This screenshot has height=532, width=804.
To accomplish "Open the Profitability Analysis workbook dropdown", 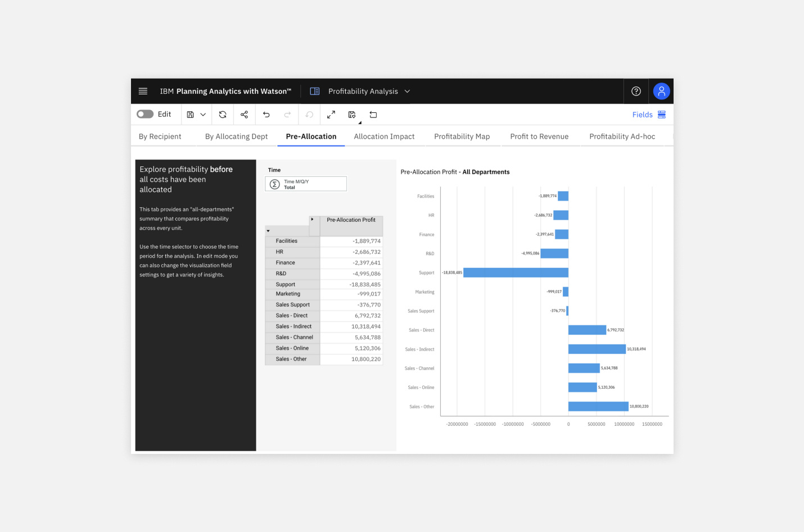I will (x=406, y=91).
